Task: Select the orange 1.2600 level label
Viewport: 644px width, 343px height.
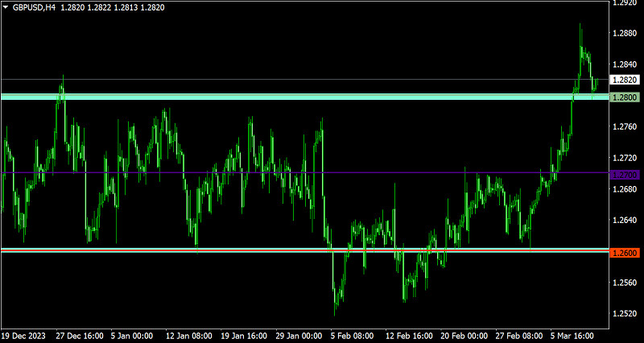Action: pyautogui.click(x=625, y=253)
